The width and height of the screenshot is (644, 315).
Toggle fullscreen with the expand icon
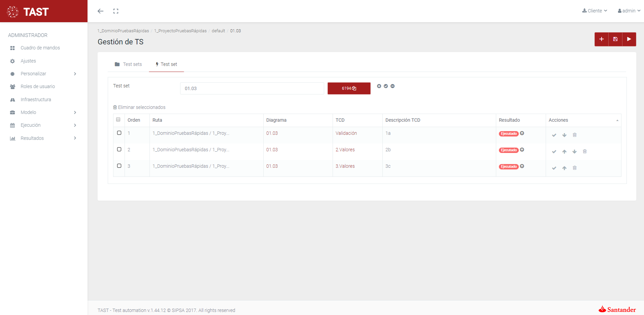click(x=116, y=11)
